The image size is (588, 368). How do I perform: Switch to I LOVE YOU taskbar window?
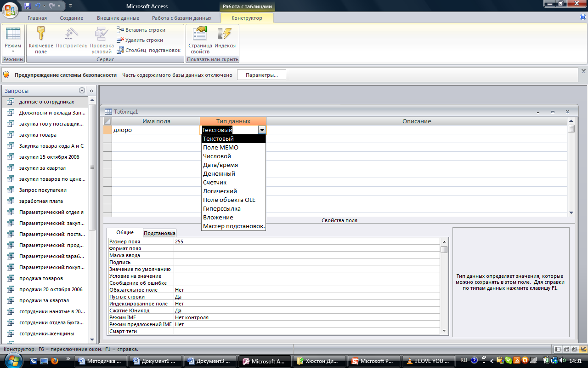point(429,361)
